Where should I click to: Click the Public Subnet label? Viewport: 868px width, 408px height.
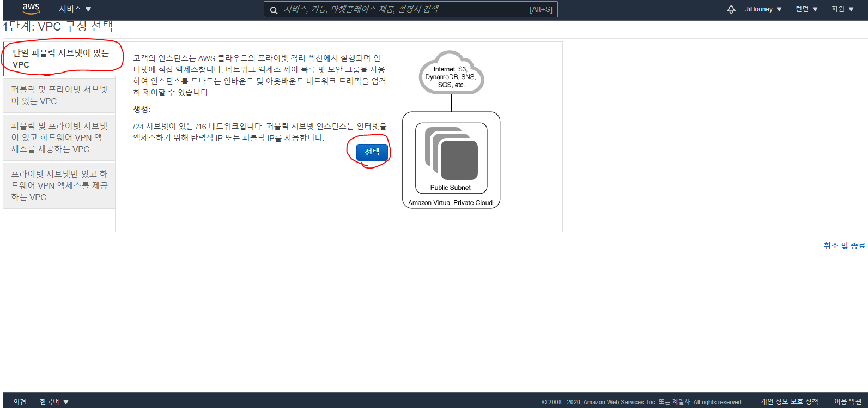pos(450,188)
